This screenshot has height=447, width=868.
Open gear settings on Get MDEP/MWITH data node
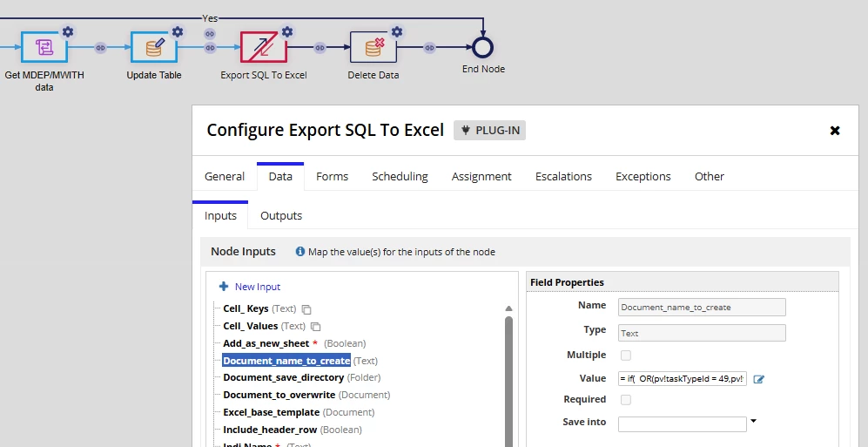[68, 31]
